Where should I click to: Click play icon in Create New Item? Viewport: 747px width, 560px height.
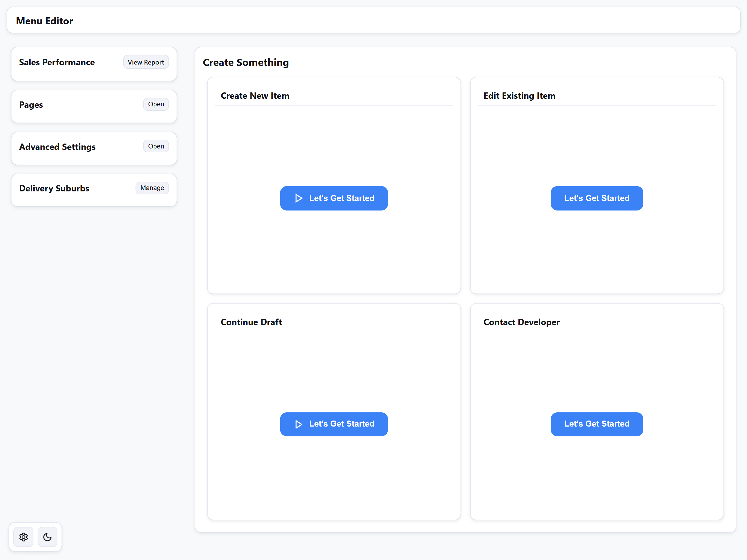pos(298,198)
